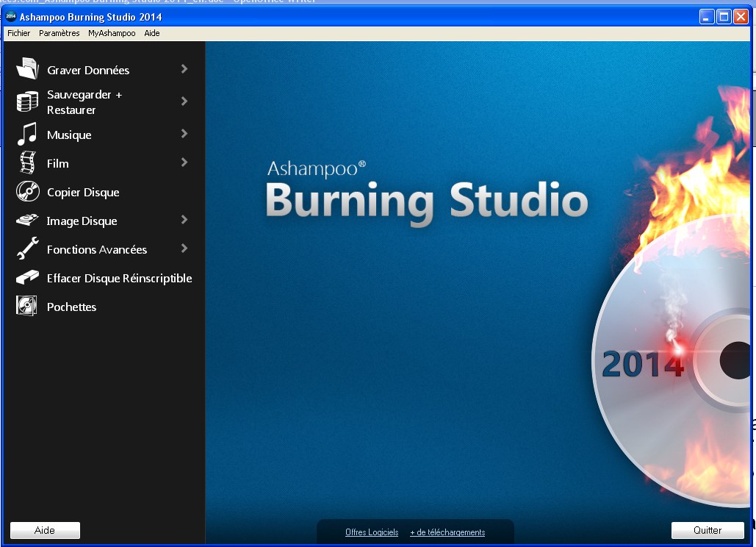Screen dimensions: 756x547
Task: Expand the Musique submenu chevron
Action: pyautogui.click(x=184, y=134)
